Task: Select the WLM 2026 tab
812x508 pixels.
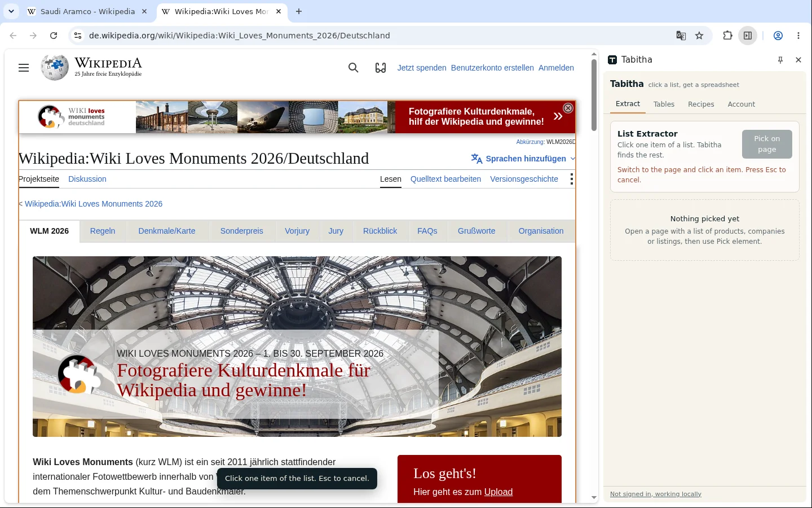Action: [50, 231]
